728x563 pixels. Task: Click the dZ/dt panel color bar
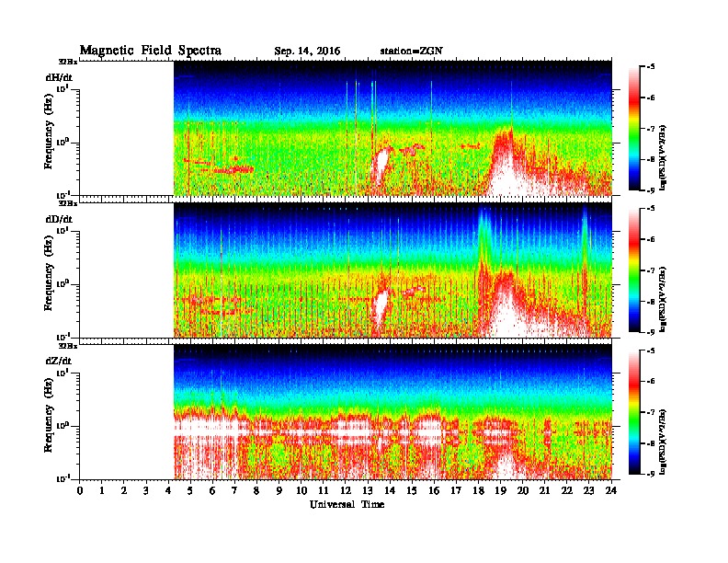coord(633,412)
